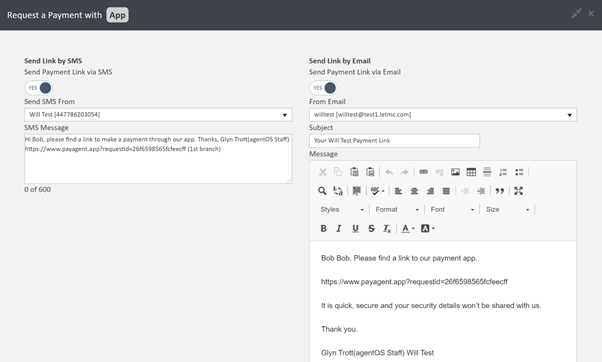Align message text right
This screenshot has height=362, width=602.
pos(430,191)
